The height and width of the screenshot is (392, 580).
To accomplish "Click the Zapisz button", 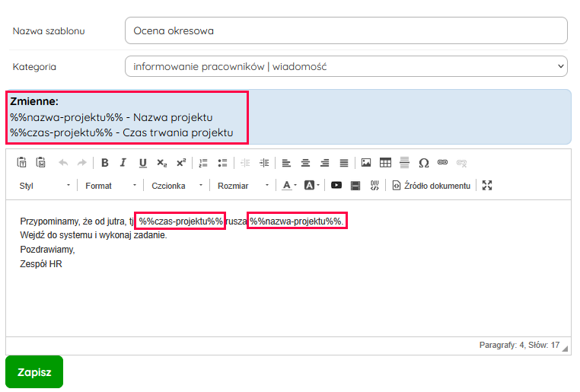I will point(34,372).
